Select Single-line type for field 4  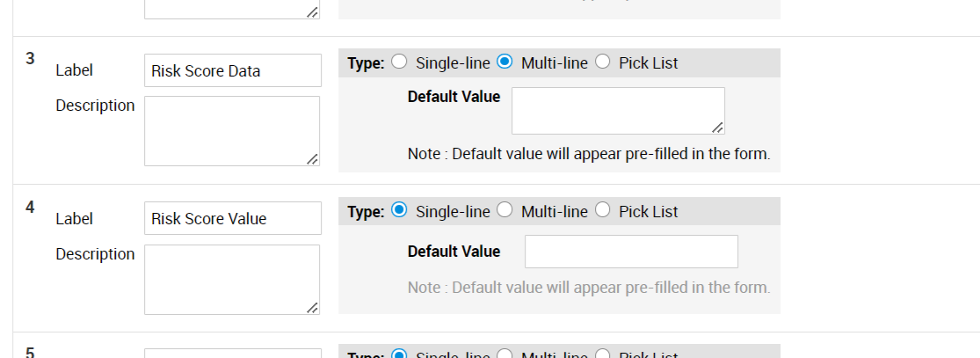pos(399,210)
